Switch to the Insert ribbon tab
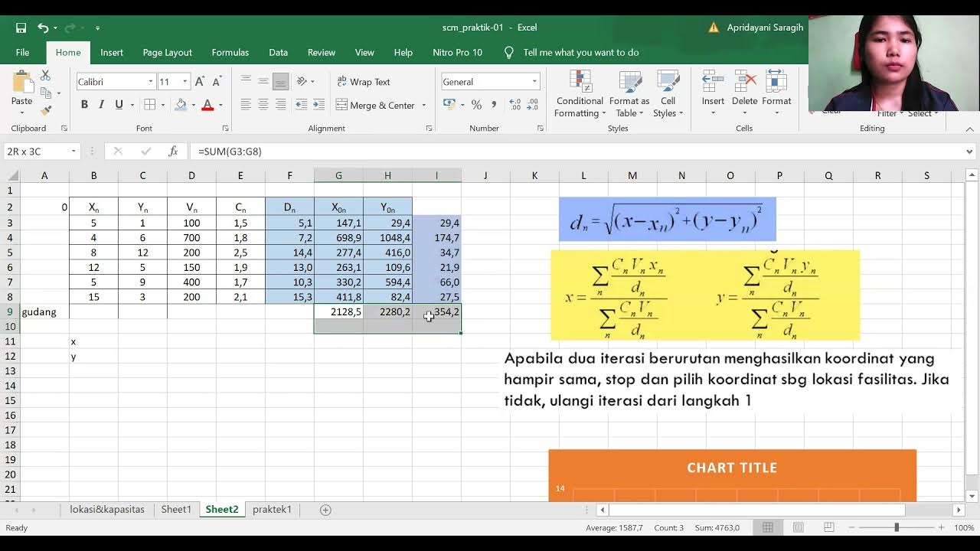The width and height of the screenshot is (980, 551). click(111, 52)
